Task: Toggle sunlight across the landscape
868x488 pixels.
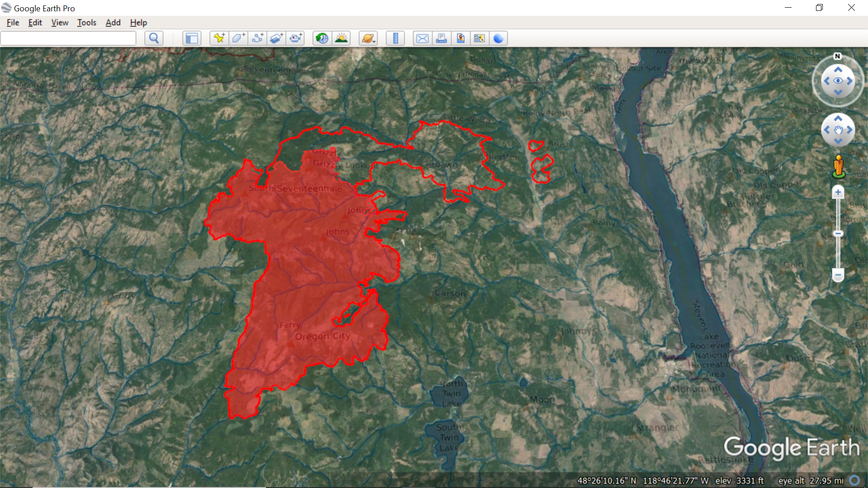Action: 342,38
